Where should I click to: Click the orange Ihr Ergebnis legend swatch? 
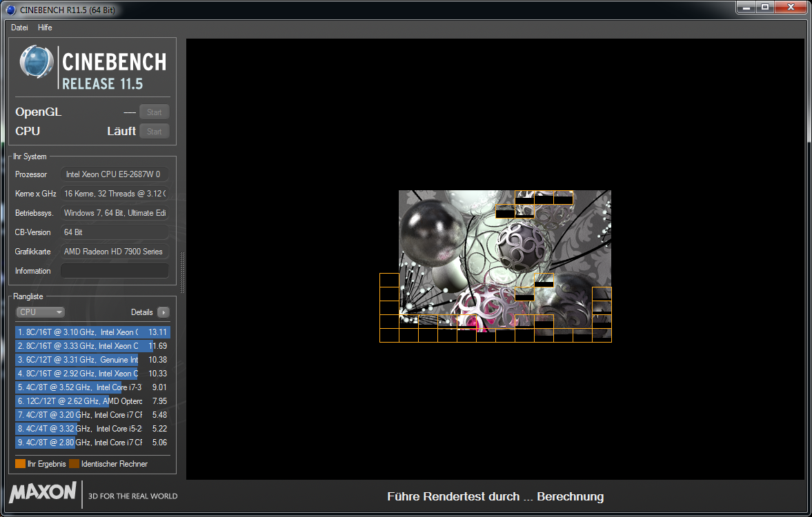tap(20, 464)
